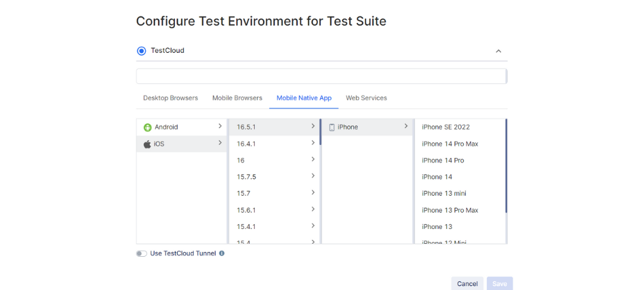Select the plain iPhone 14 device
This screenshot has width=644, height=290.
click(460, 177)
